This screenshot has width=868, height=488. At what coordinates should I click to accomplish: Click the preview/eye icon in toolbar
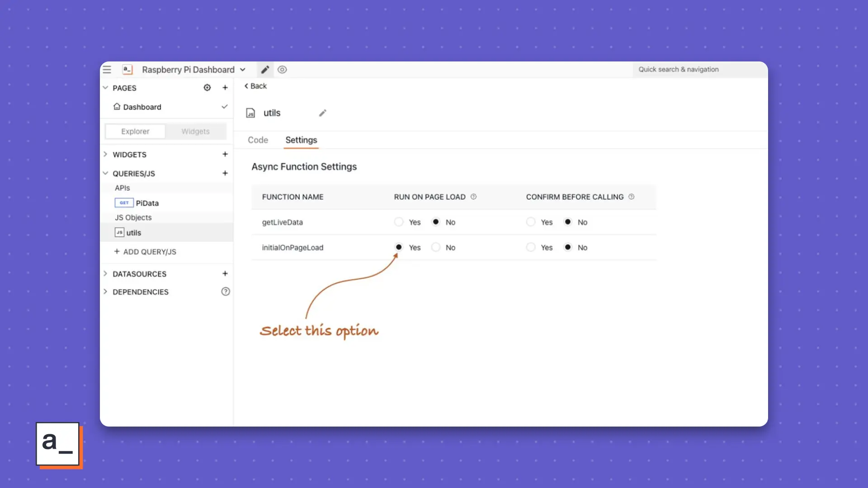(x=282, y=69)
